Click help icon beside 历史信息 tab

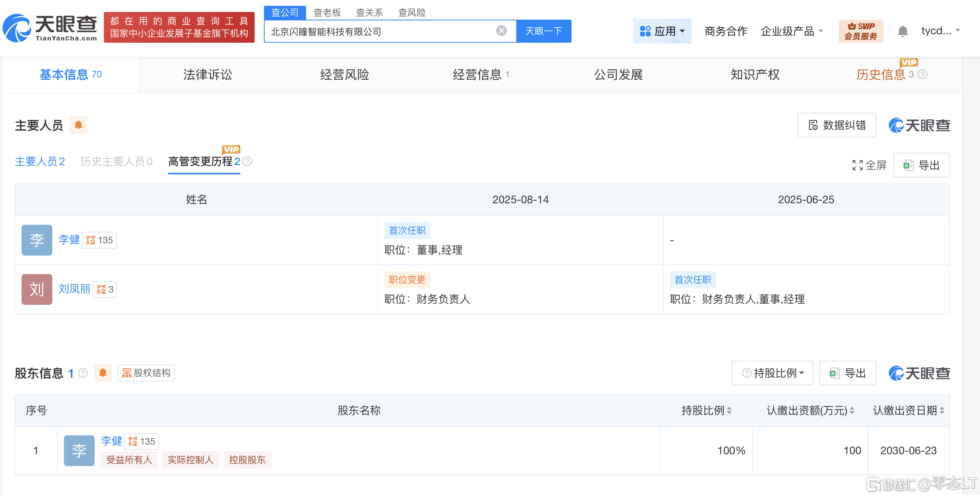click(x=922, y=75)
